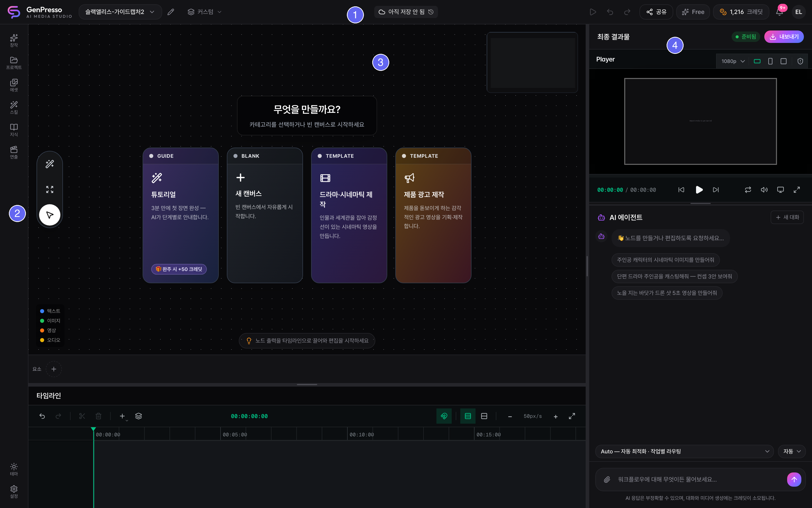Open the notifications bell
Image resolution: width=812 pixels, height=508 pixels.
[780, 12]
